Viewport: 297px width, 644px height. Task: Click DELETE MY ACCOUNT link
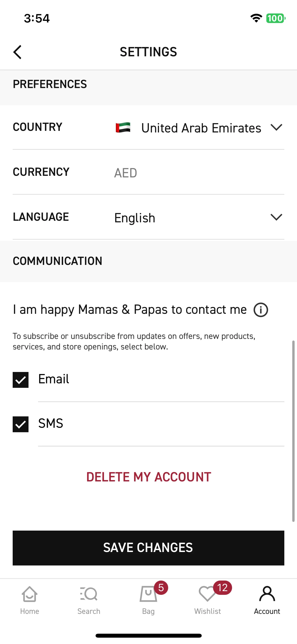click(149, 477)
